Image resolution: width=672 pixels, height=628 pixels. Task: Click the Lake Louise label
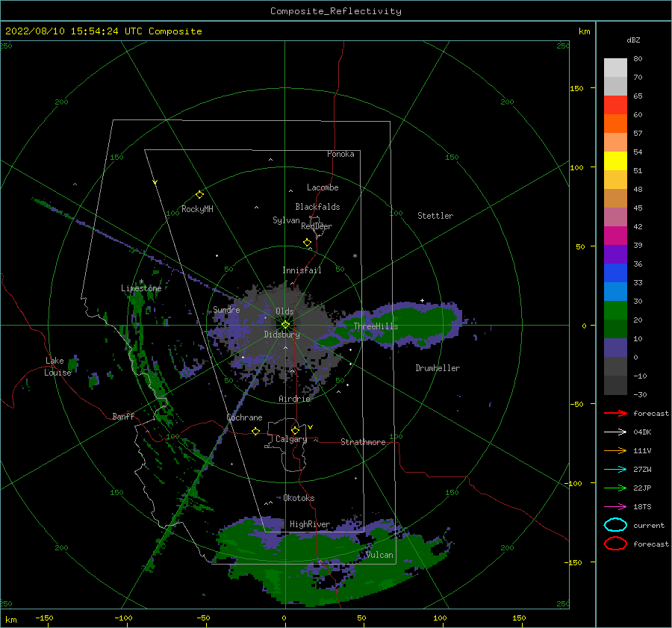coord(57,367)
